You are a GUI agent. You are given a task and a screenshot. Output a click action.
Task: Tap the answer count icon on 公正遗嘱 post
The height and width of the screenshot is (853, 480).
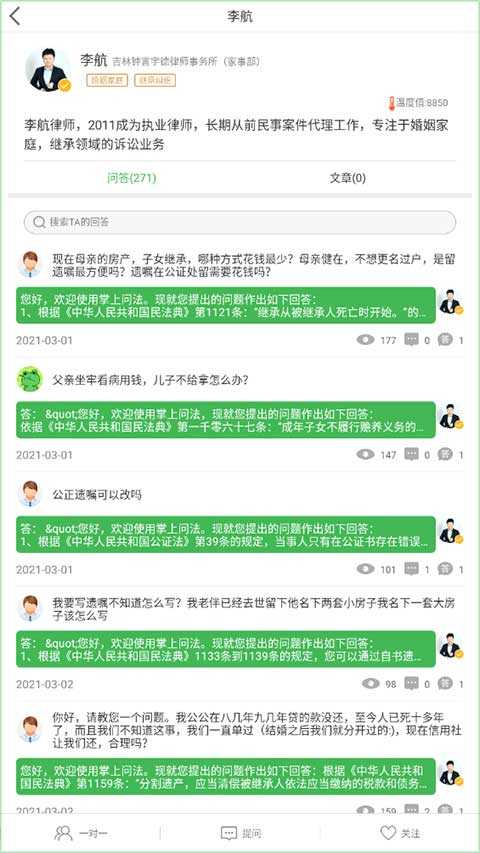(445, 569)
